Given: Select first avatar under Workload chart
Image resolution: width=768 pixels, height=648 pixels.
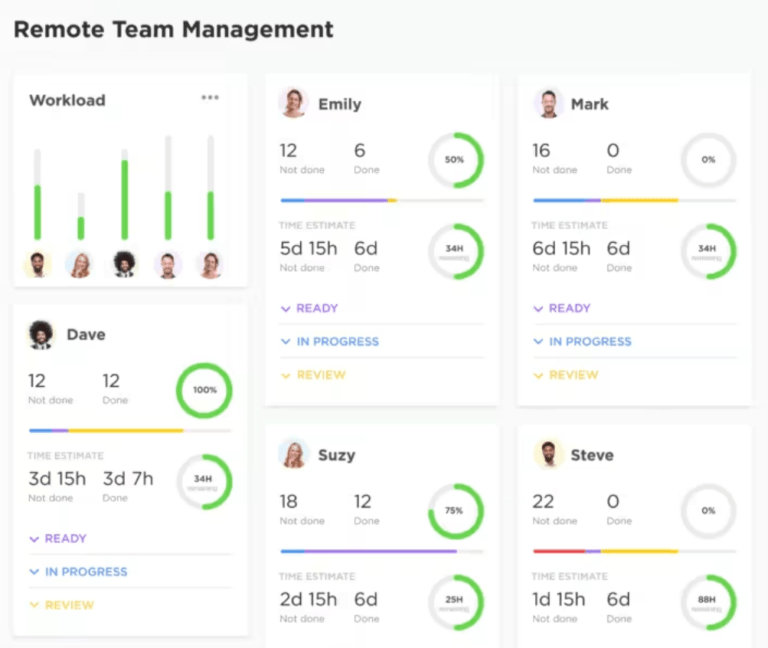Looking at the screenshot, I should (37, 264).
